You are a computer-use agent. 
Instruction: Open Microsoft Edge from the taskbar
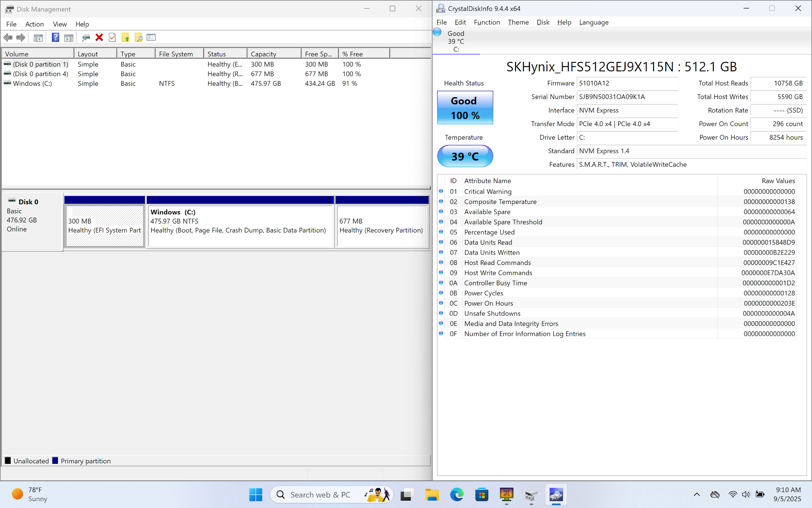pyautogui.click(x=457, y=495)
